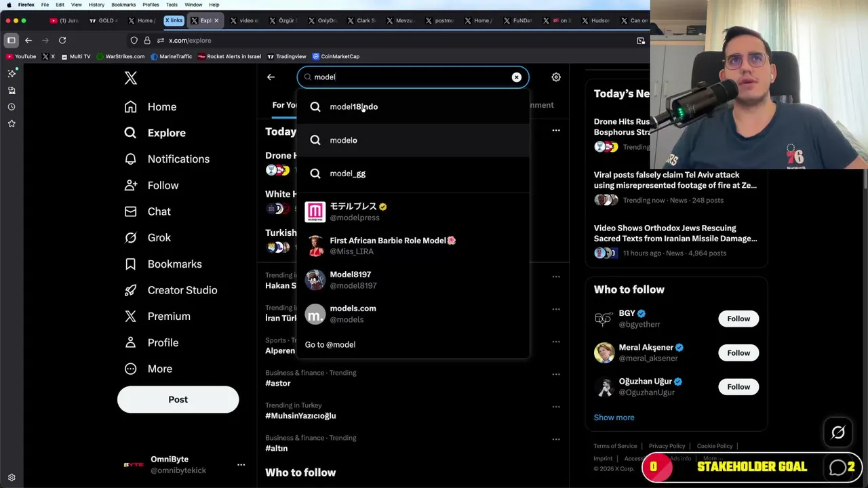Go back using the arrow beside search

pos(271,77)
